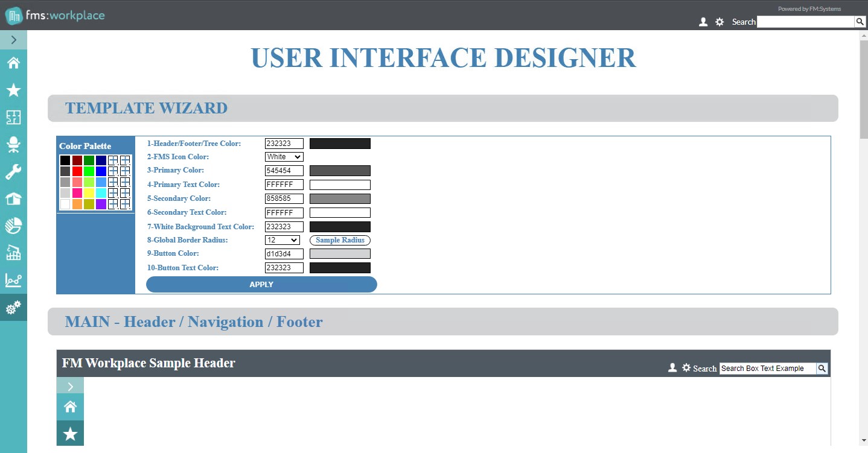Click the Search Box Text Example field

[x=767, y=369]
